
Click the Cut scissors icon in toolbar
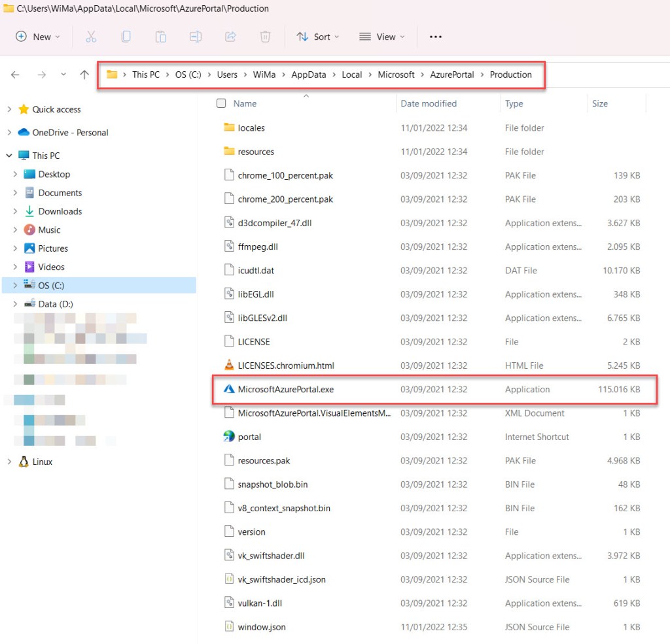pos(91,37)
